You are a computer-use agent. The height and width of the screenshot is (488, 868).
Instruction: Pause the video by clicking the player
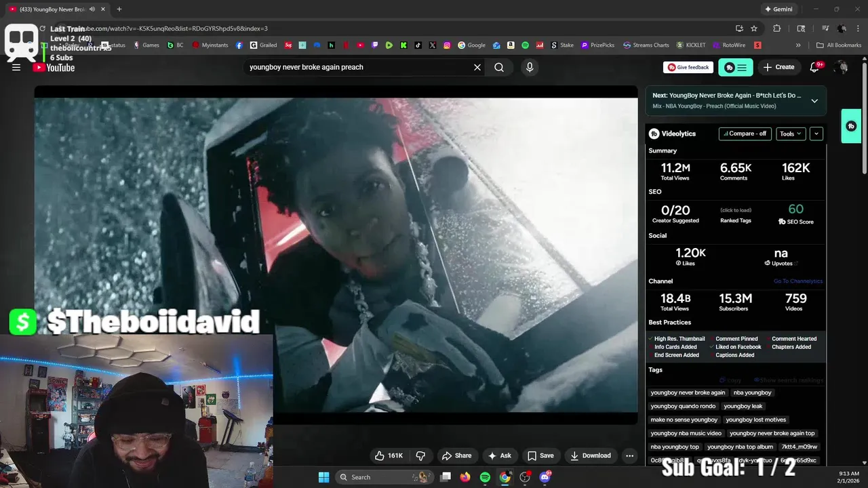[336, 254]
